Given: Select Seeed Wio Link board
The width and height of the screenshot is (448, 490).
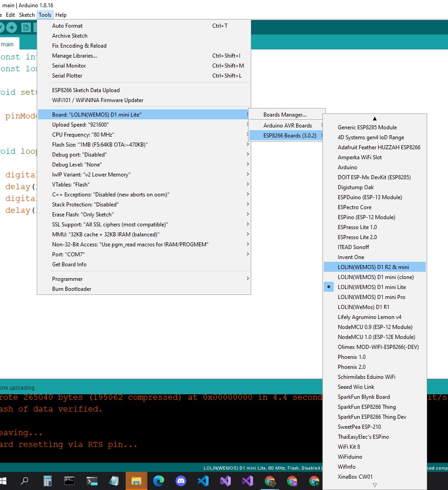Looking at the screenshot, I should click(375, 387).
